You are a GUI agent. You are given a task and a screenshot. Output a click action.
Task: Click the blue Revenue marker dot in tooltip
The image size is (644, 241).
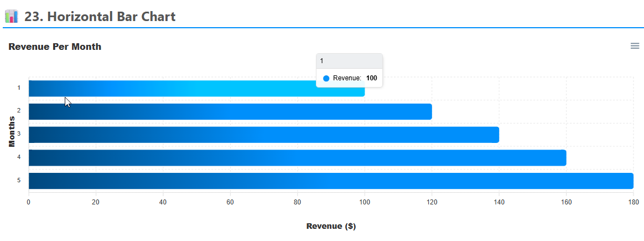click(326, 79)
